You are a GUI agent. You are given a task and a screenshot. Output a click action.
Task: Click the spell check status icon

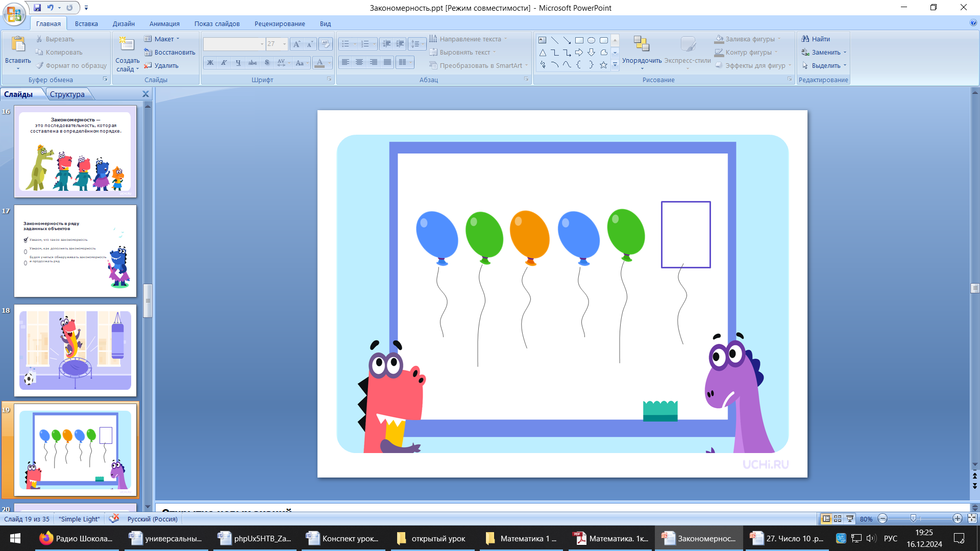(114, 519)
